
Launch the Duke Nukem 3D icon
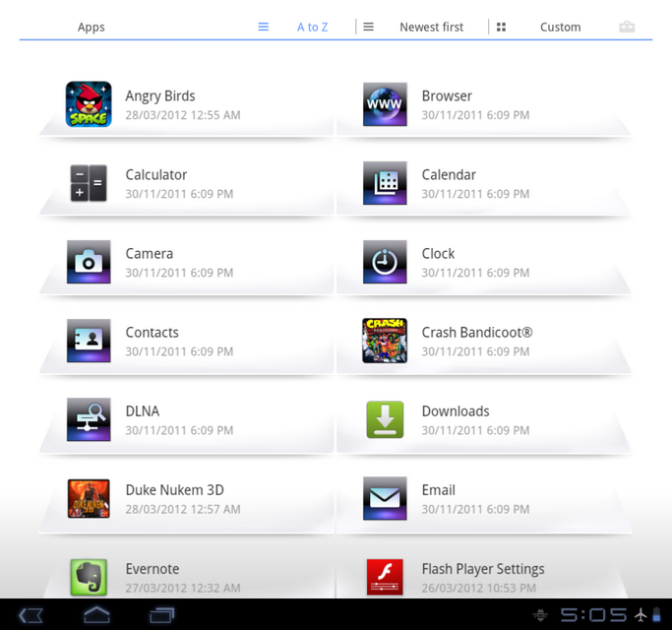89,499
